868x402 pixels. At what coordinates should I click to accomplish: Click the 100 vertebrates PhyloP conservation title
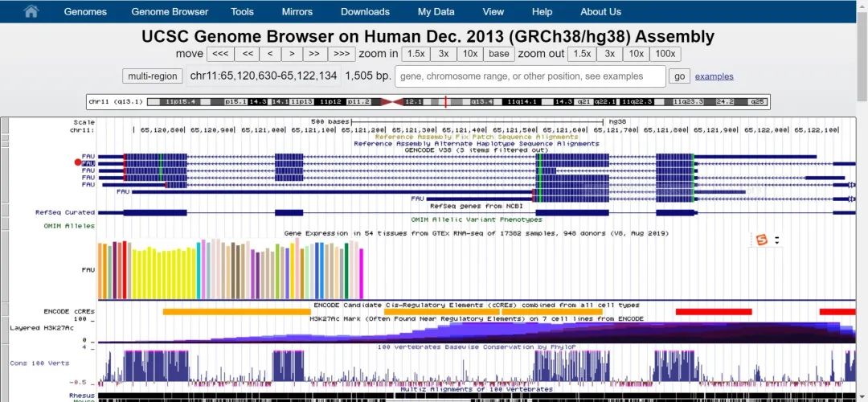(x=476, y=347)
